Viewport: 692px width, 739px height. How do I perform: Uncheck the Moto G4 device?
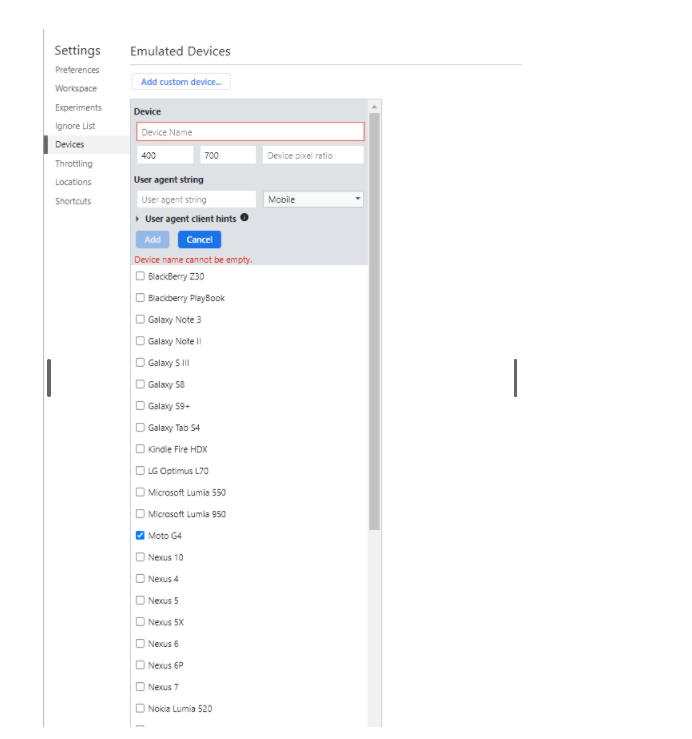click(140, 535)
